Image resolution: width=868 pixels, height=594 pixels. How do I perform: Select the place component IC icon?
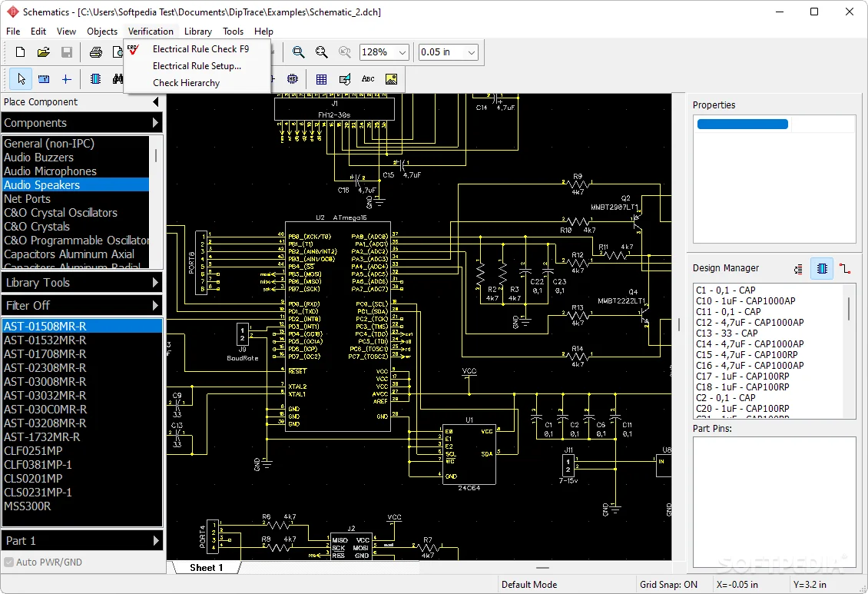pos(94,79)
